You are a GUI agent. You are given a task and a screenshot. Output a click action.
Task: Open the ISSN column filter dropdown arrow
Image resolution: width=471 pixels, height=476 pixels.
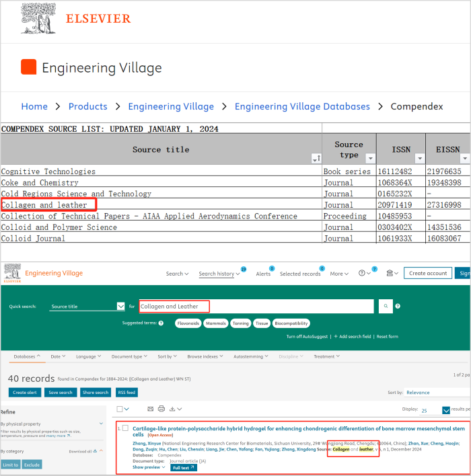pos(420,158)
